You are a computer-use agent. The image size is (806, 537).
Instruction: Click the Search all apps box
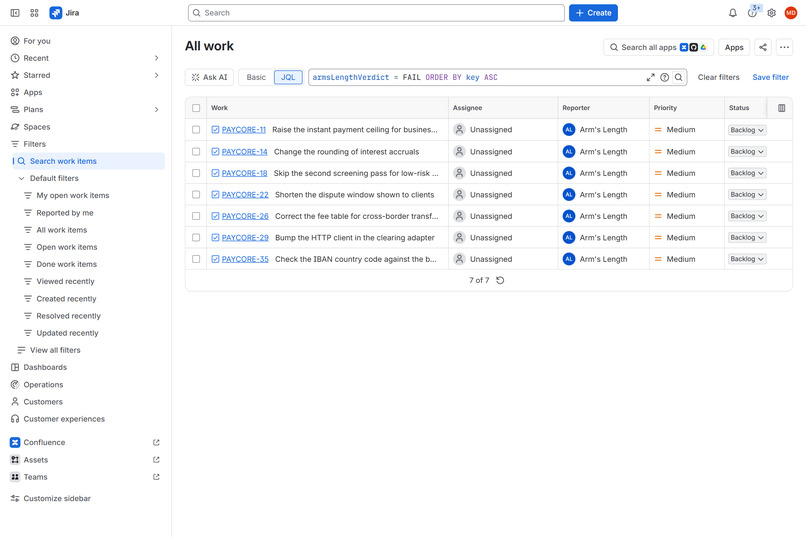658,47
